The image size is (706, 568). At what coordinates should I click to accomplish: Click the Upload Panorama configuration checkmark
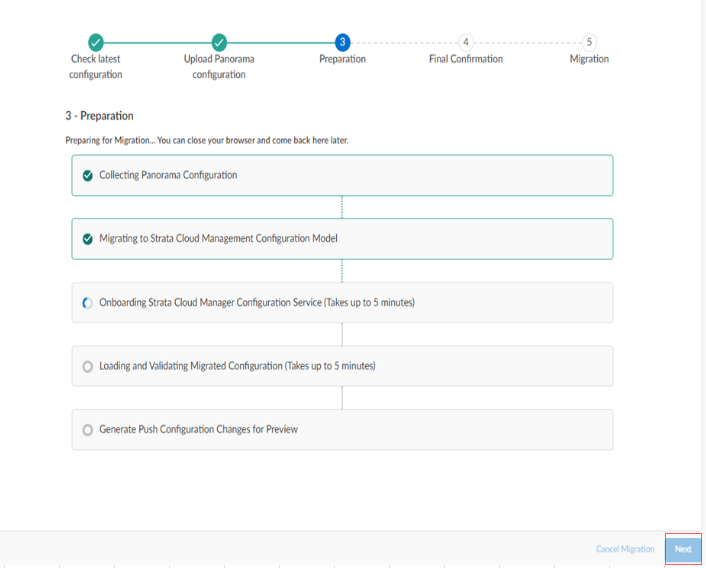pos(219,42)
